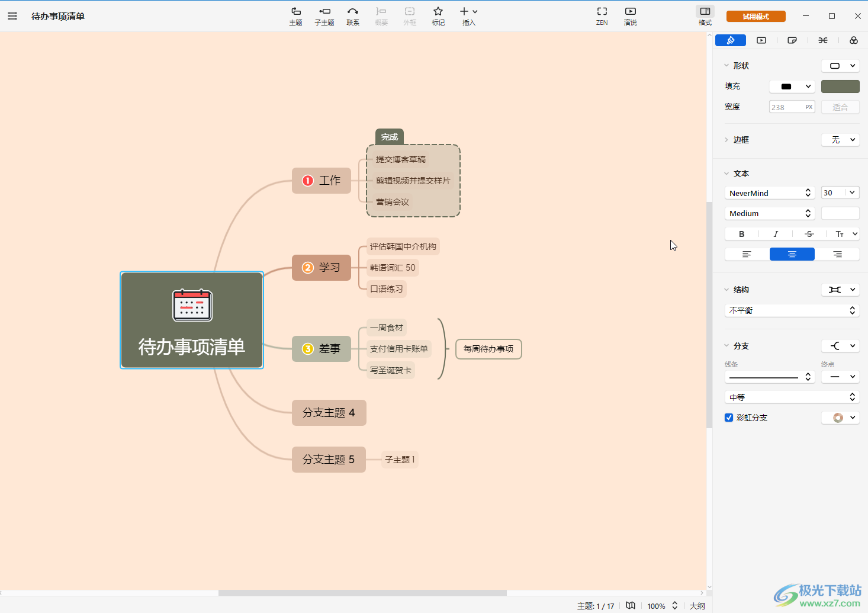The height and width of the screenshot is (613, 868).
Task: Open the 线条 line style selector
Action: 770,377
